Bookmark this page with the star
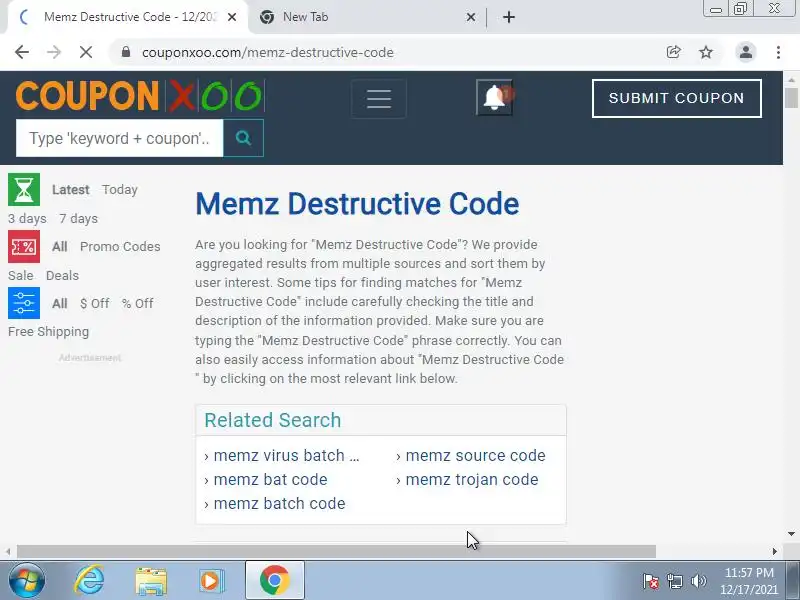This screenshot has height=600, width=800. 706,52
